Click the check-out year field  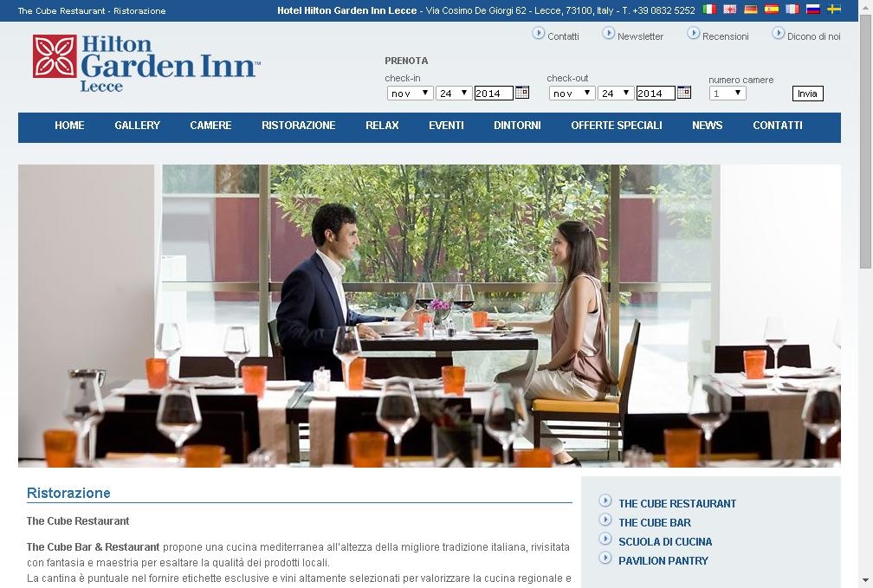(x=656, y=93)
